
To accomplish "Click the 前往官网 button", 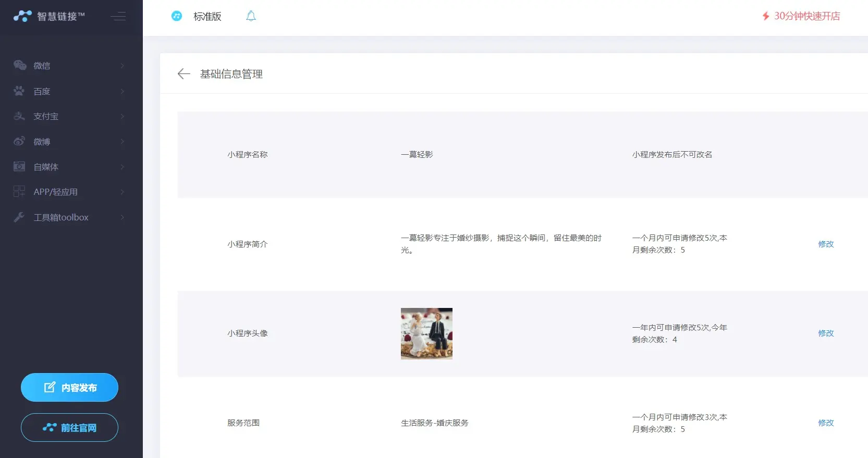I will coord(69,428).
